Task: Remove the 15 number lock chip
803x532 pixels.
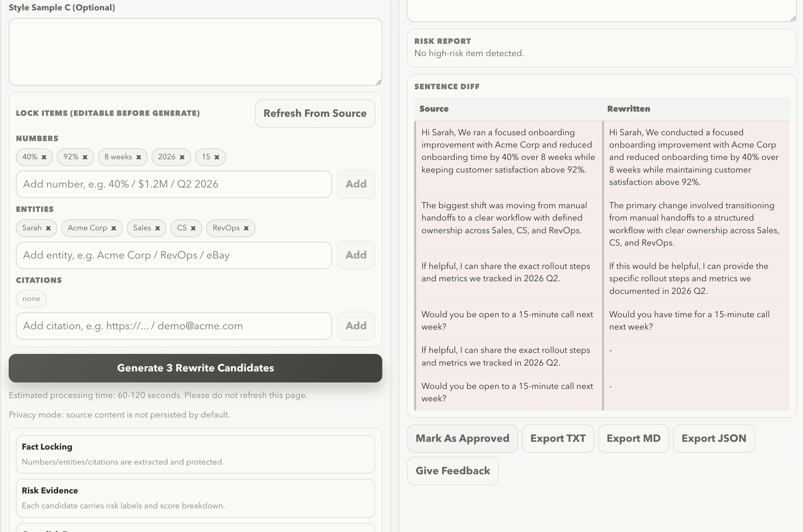Action: pyautogui.click(x=217, y=157)
